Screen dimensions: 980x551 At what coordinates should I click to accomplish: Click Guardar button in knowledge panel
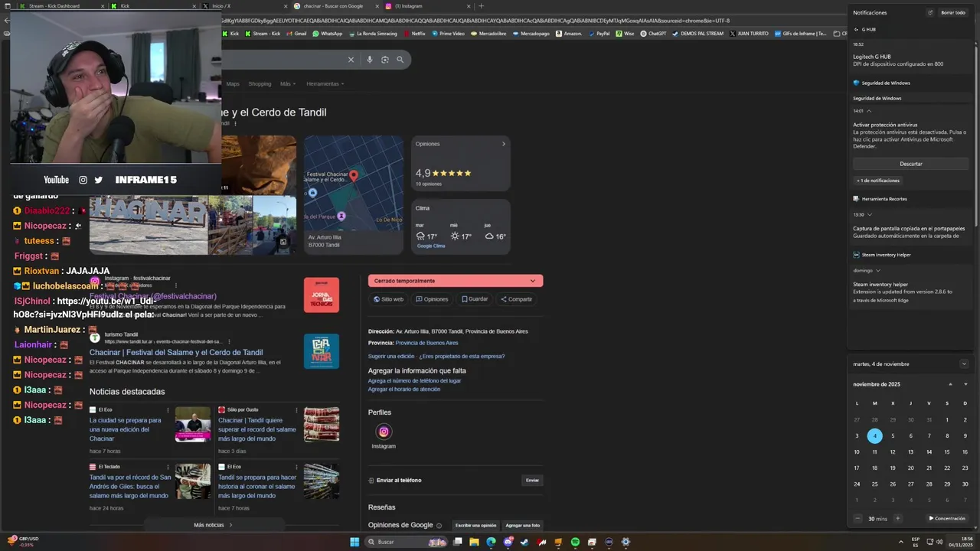[475, 299]
